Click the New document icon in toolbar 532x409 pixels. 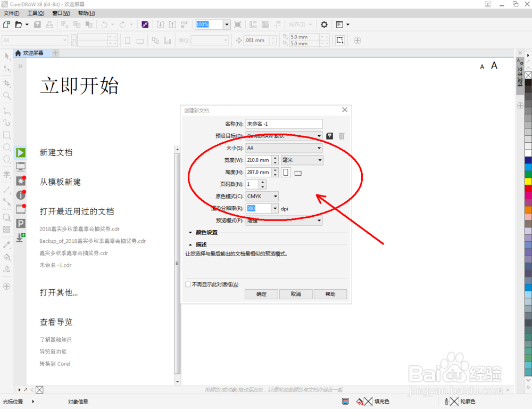6,24
